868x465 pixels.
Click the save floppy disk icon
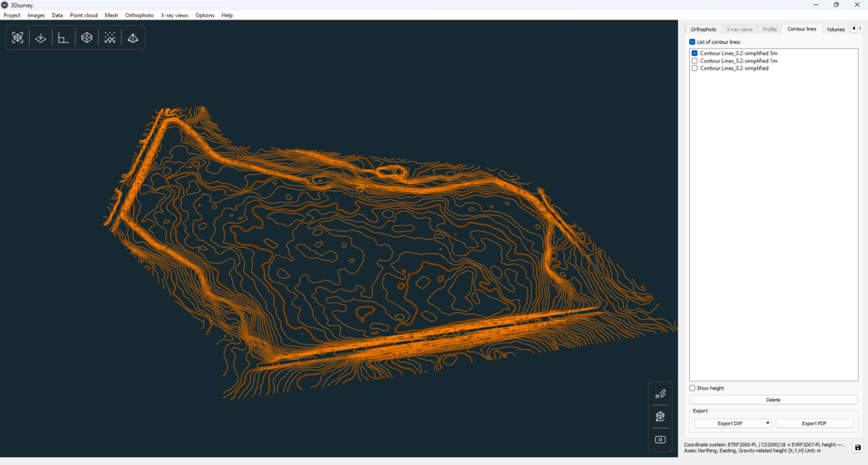click(x=858, y=447)
